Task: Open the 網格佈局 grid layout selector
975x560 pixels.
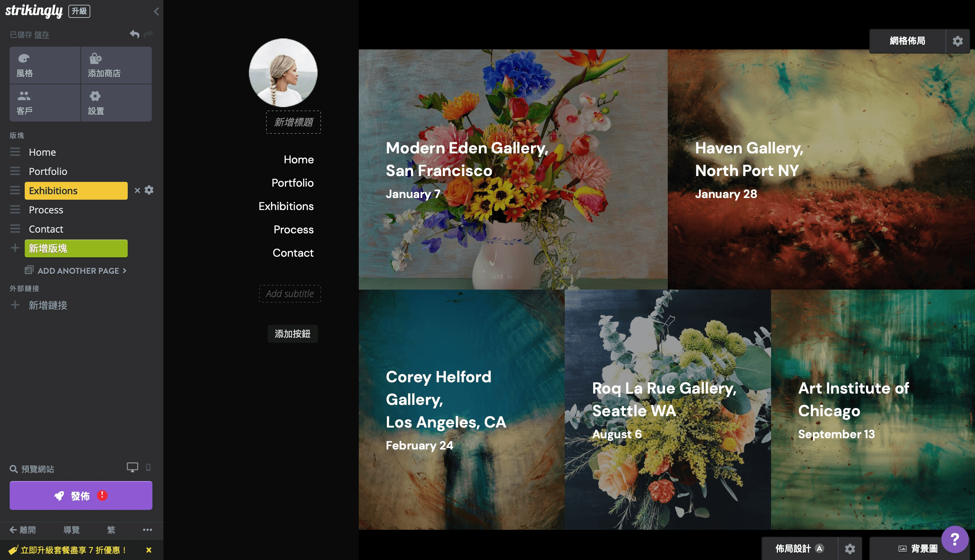Action: pos(907,41)
